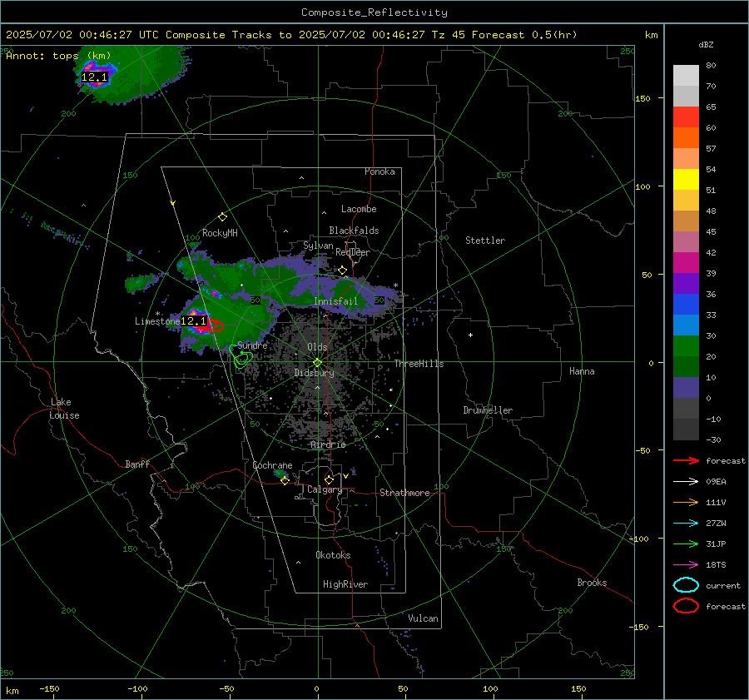Pick the indigo swatch between 10 and 0
This screenshot has width=749, height=700.
[x=686, y=388]
